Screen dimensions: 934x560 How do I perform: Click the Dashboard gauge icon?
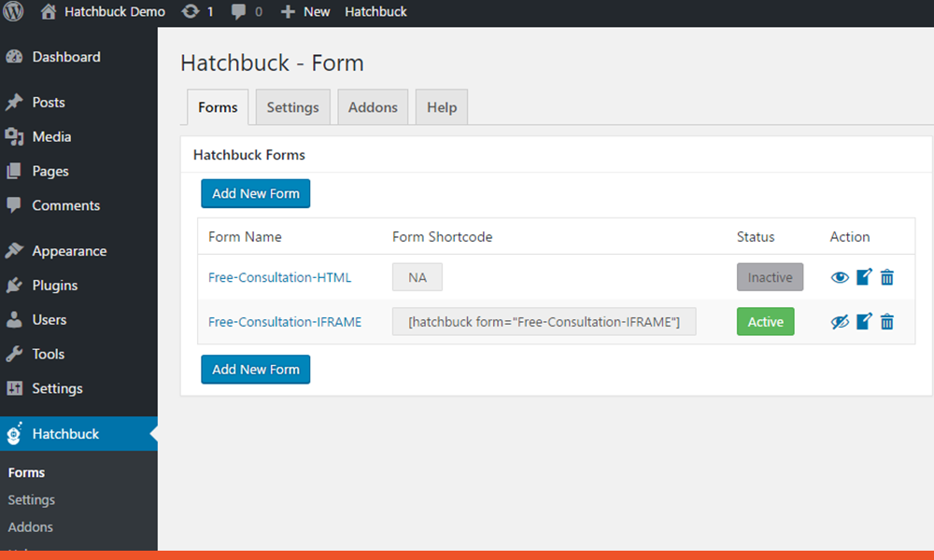pos(14,57)
